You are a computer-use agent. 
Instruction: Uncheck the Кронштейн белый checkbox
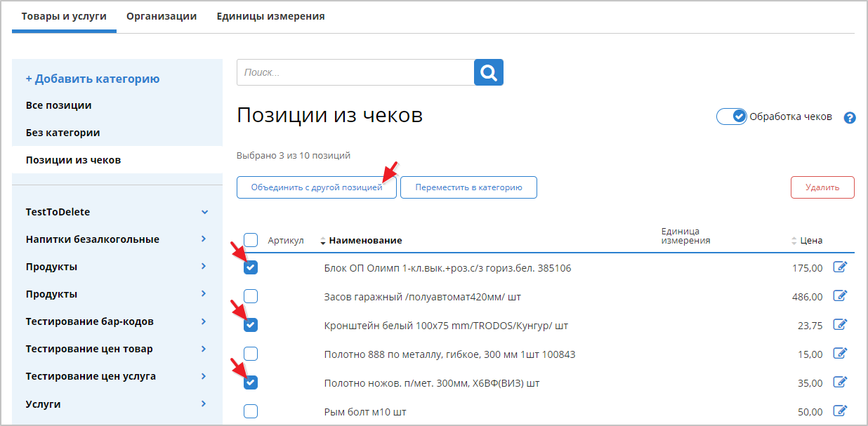pyautogui.click(x=251, y=325)
